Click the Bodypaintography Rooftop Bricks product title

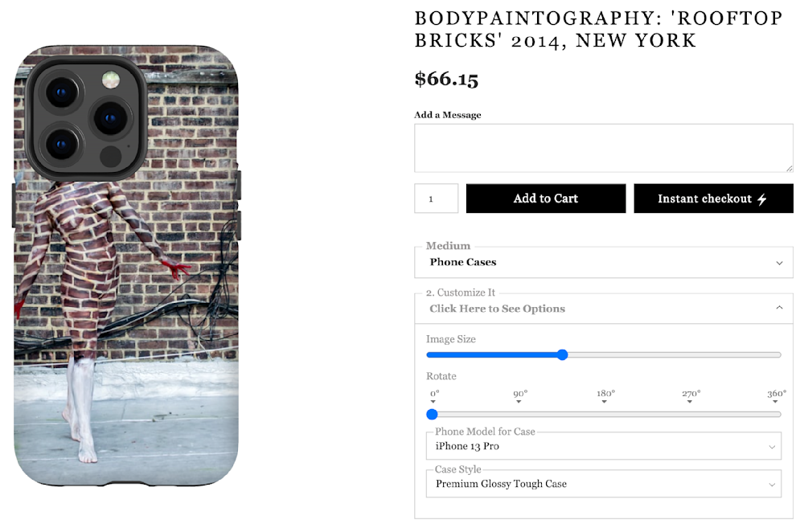click(x=598, y=29)
